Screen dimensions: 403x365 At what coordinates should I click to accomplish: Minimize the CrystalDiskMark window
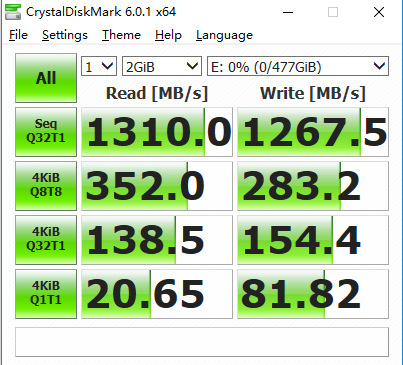click(x=288, y=12)
